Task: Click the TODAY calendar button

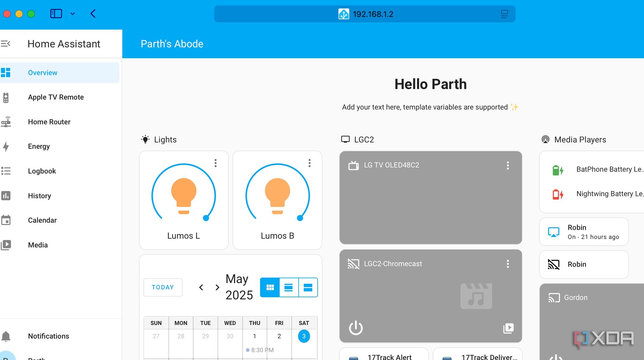Action: [163, 287]
